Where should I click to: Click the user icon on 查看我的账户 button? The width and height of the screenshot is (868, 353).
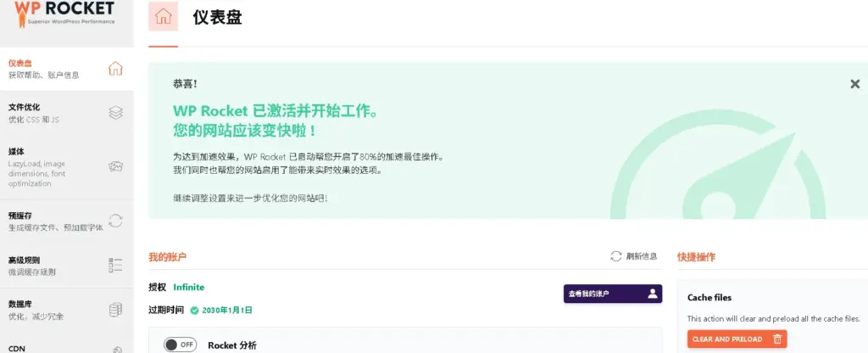tap(652, 294)
